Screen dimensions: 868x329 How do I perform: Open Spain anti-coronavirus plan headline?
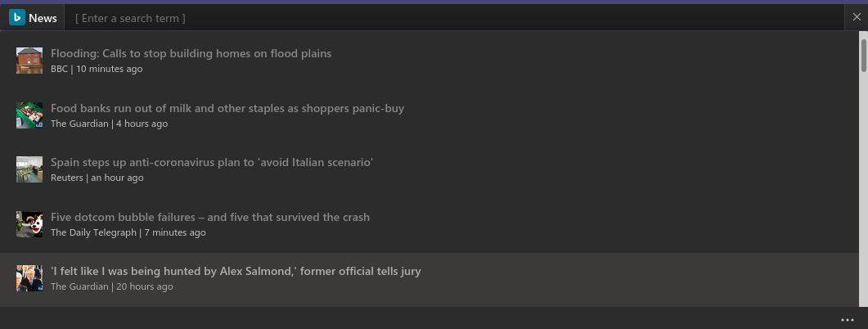[x=212, y=162]
